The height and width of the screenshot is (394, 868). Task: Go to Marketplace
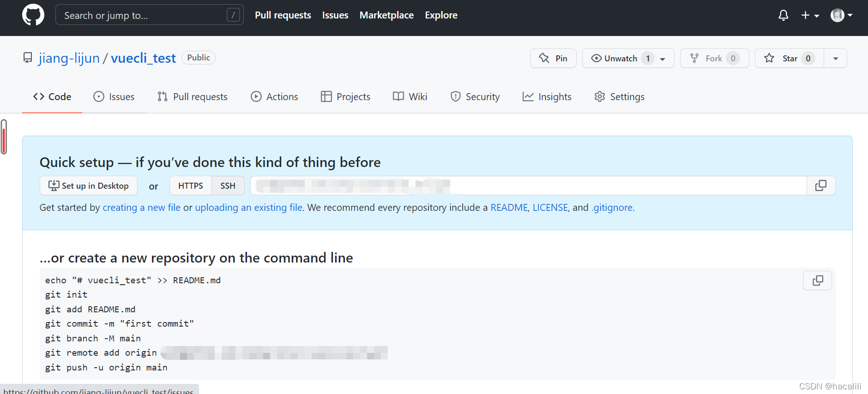386,15
